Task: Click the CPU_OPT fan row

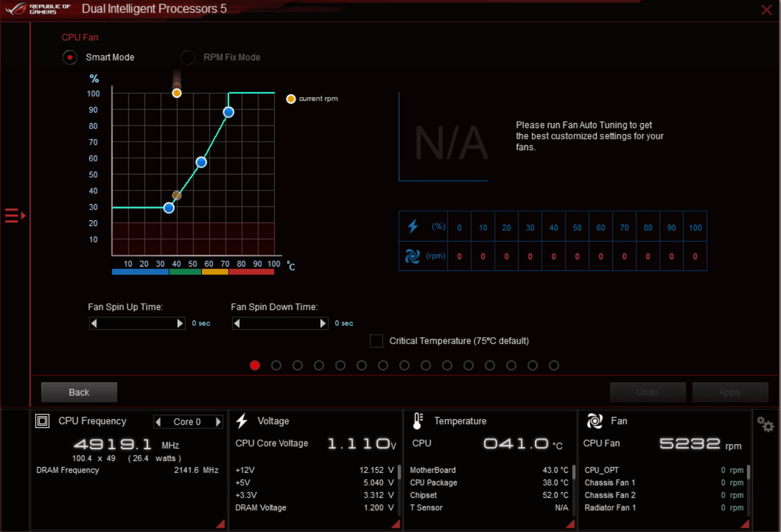Action: (x=664, y=470)
